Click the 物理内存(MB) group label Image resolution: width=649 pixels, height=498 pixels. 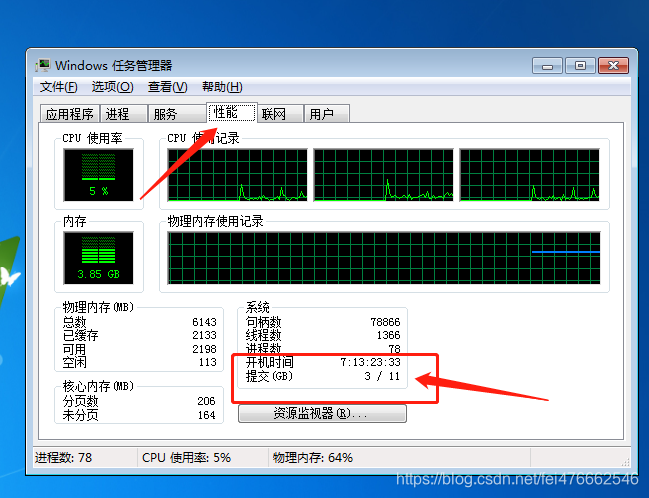pyautogui.click(x=99, y=307)
